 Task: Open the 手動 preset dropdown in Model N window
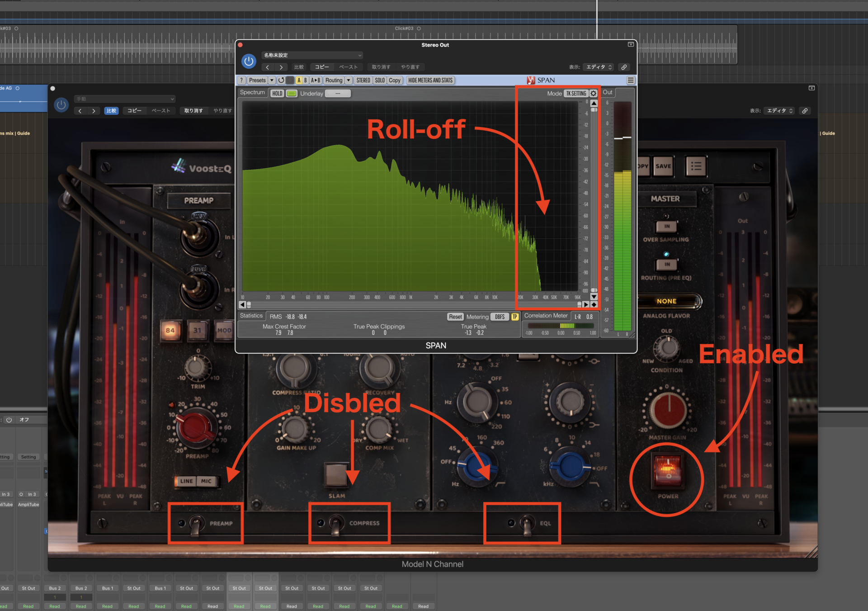(x=125, y=99)
